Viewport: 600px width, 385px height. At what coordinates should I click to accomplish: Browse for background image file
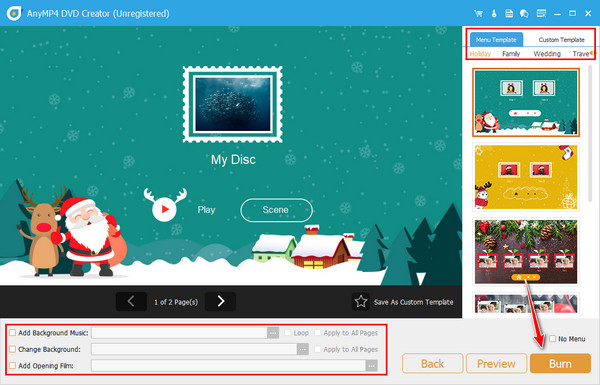(x=303, y=349)
